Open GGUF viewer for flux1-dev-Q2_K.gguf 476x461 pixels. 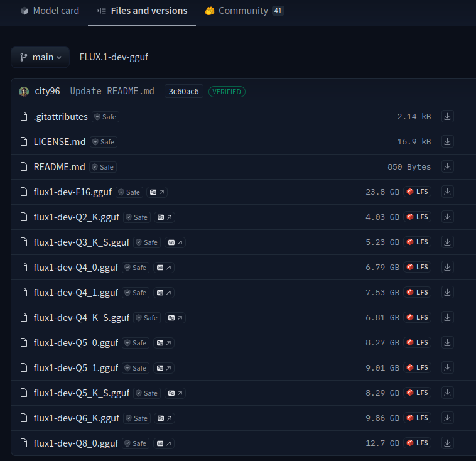(x=165, y=217)
